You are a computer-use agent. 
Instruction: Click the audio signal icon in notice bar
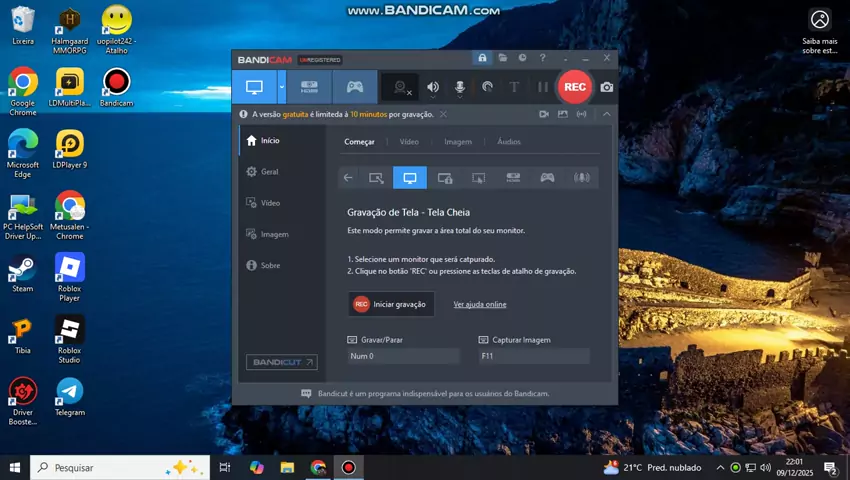[x=581, y=114]
